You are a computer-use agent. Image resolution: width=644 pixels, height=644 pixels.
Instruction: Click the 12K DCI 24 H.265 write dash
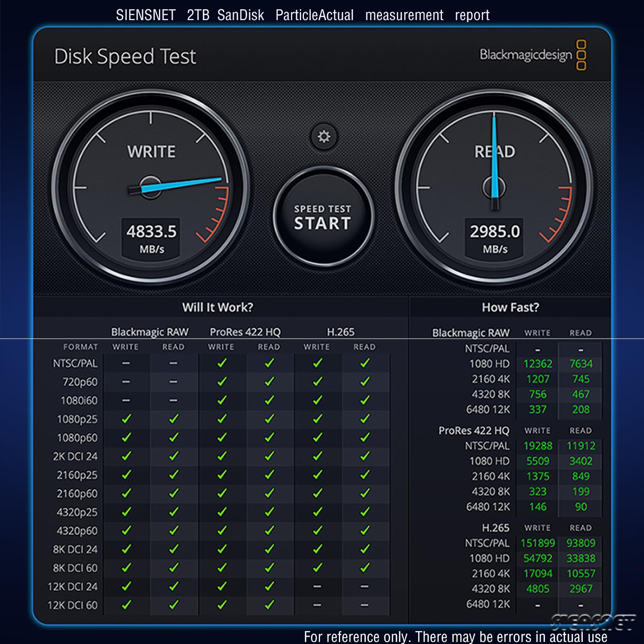tap(317, 586)
